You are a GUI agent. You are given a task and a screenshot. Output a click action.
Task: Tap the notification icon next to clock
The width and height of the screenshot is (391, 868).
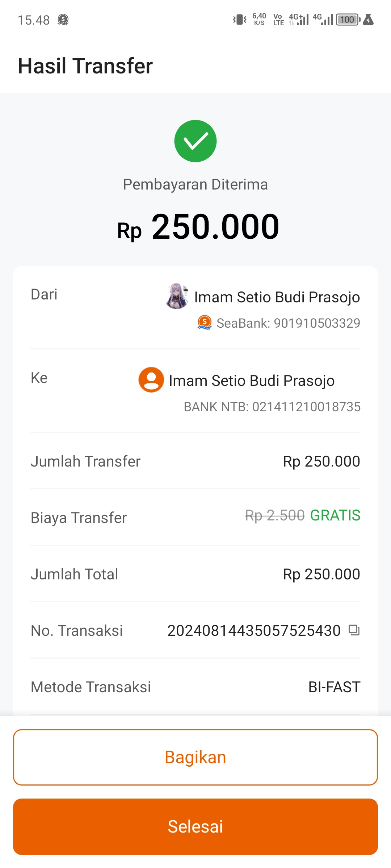(63, 20)
